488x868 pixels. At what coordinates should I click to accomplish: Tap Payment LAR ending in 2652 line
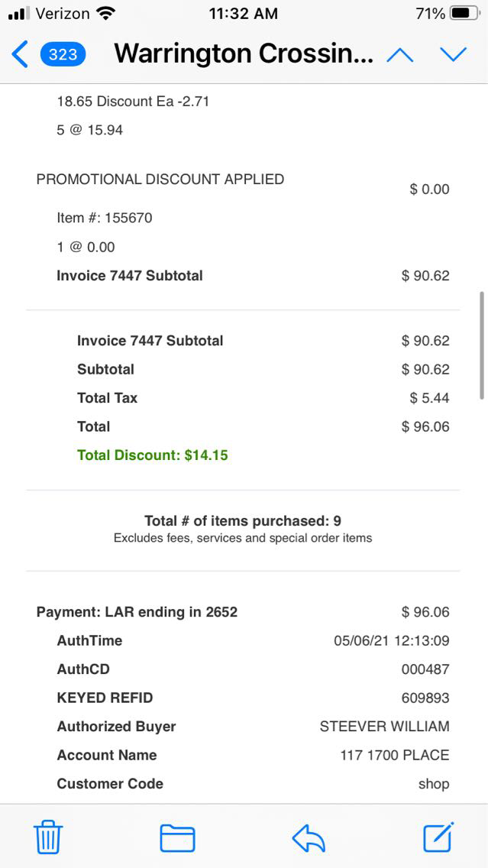coord(137,612)
